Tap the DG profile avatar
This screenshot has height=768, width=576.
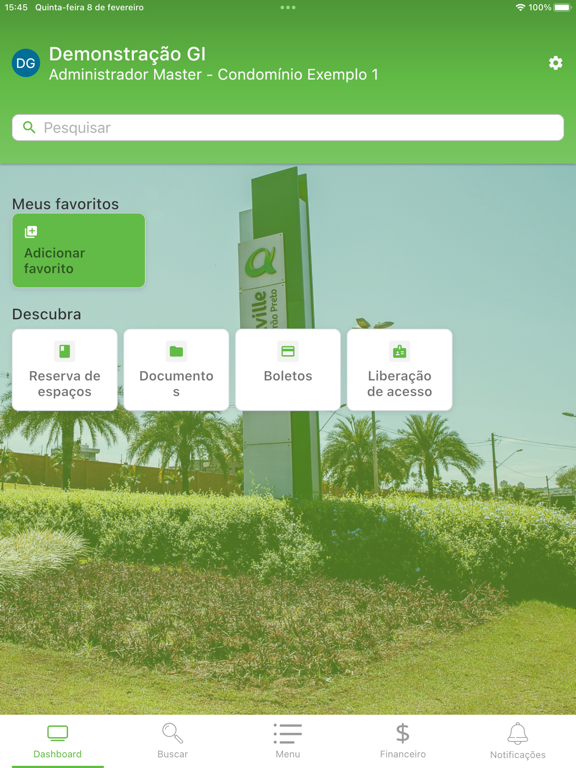click(26, 63)
